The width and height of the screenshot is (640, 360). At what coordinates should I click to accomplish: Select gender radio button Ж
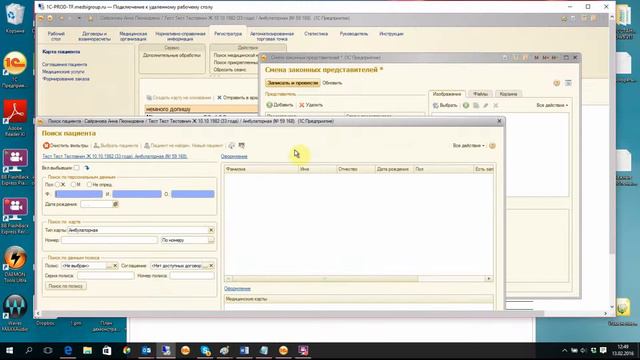[58, 184]
